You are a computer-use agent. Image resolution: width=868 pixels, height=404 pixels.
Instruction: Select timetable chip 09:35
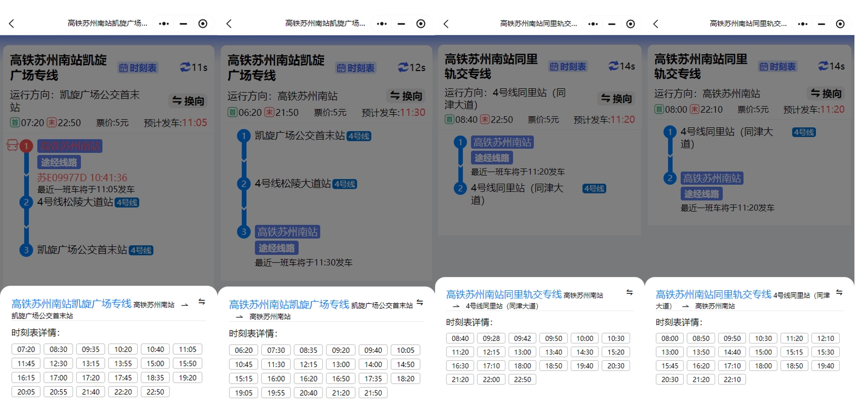pos(91,349)
